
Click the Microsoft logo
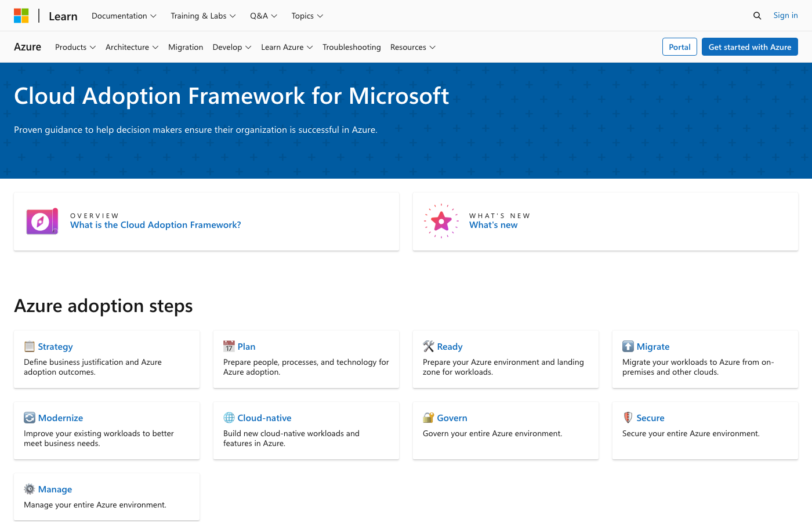(21, 16)
